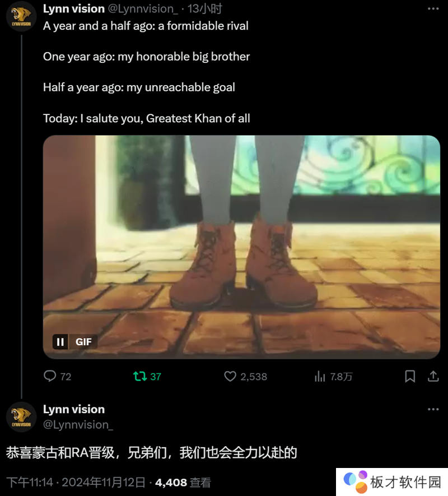The image size is (448, 496).
Task: Click Lynn vision avatar on lower tweet
Action: [21, 416]
